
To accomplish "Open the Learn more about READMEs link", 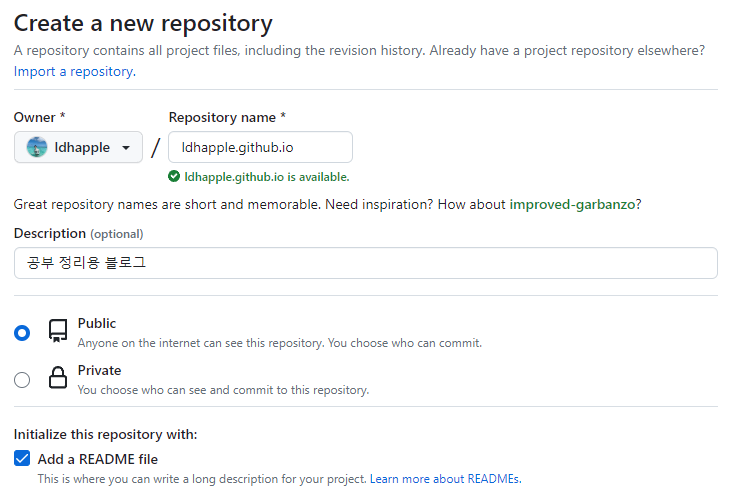I will click(x=445, y=479).
